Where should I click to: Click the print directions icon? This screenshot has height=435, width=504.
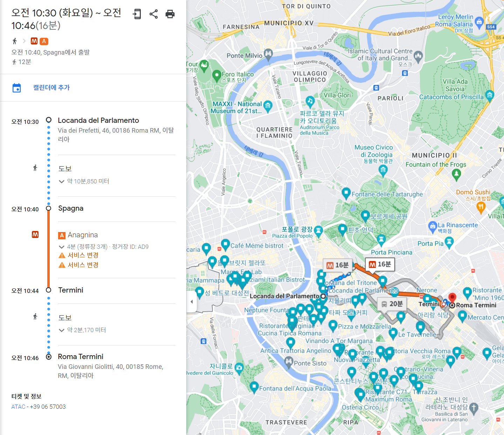tap(170, 14)
